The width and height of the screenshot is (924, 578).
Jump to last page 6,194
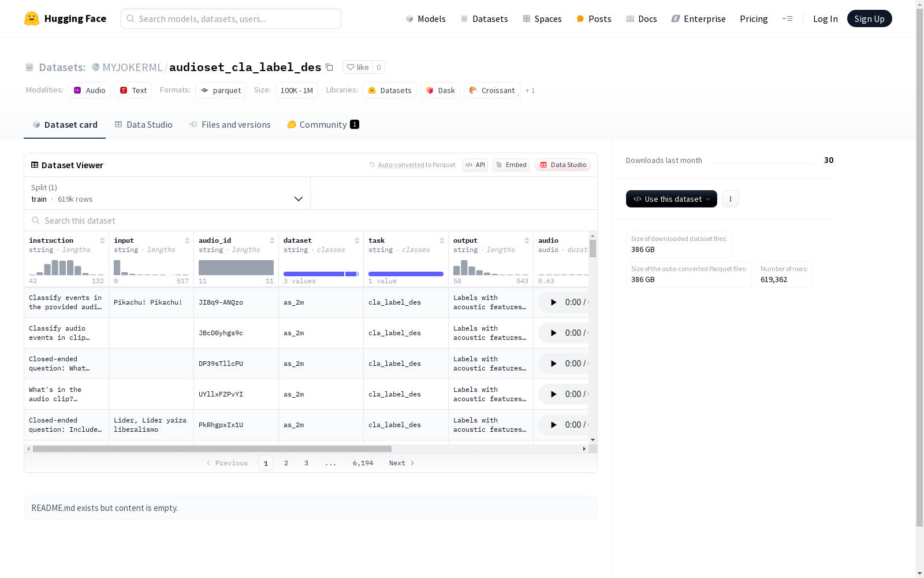[363, 463]
